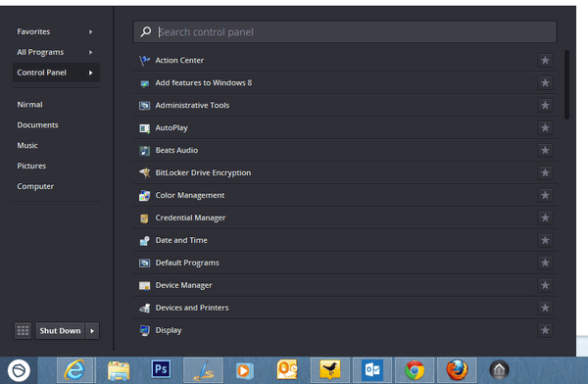Viewport: 588px width, 384px height.
Task: Open Display text entry
Action: click(x=169, y=330)
